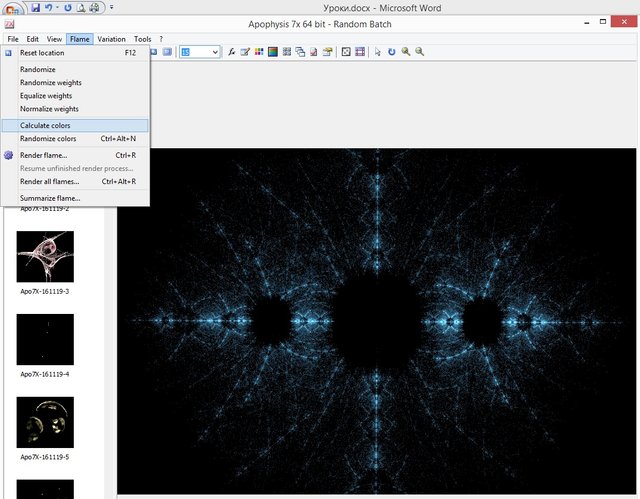Open the gradient toolbar icon
Screen dimensions: 640x499
coord(273,52)
